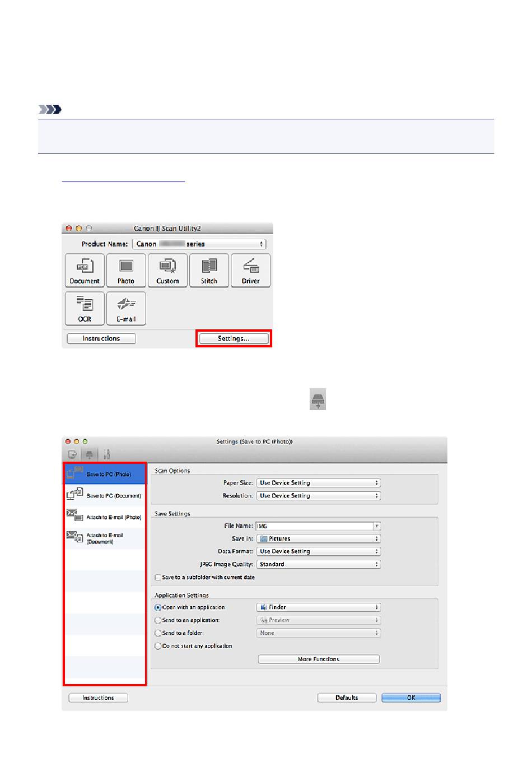The height and width of the screenshot is (767, 532).
Task: Click the E-mail scan button
Action: coord(126,308)
